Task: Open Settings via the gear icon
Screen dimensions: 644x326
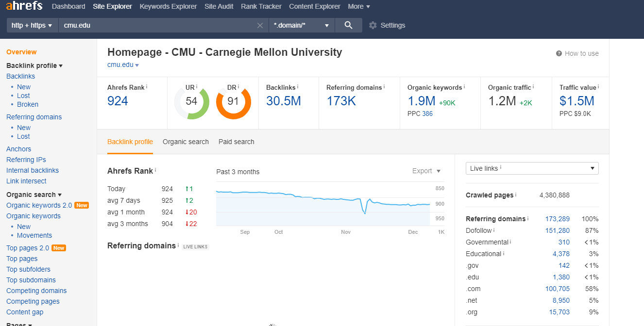Action: point(372,25)
